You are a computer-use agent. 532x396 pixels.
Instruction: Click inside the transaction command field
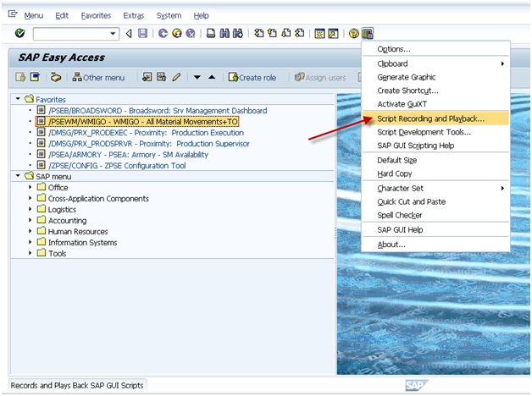[x=71, y=34]
